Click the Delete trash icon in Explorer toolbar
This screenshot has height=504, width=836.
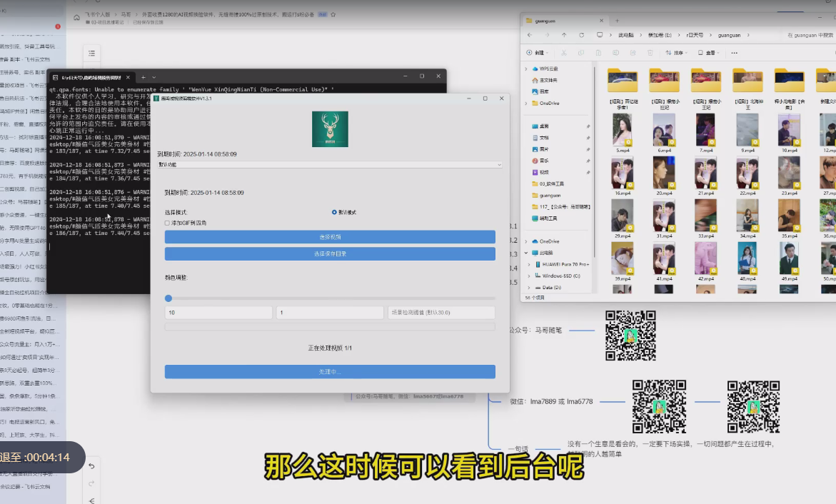tap(650, 53)
